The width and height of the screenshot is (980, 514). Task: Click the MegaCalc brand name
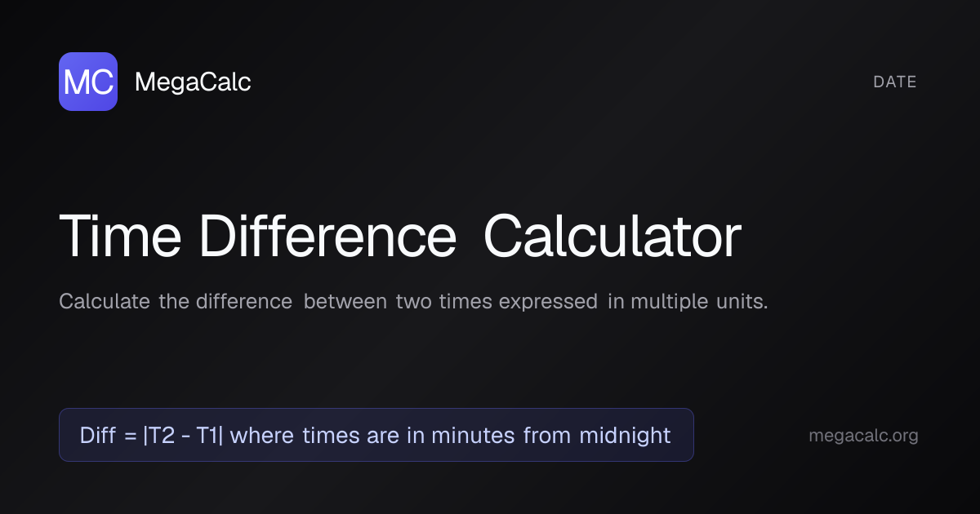pyautogui.click(x=193, y=82)
